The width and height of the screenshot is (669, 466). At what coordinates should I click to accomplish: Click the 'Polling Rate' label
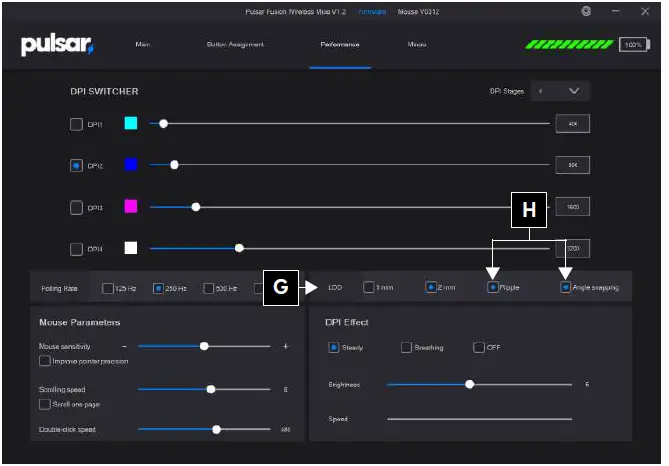click(59, 288)
